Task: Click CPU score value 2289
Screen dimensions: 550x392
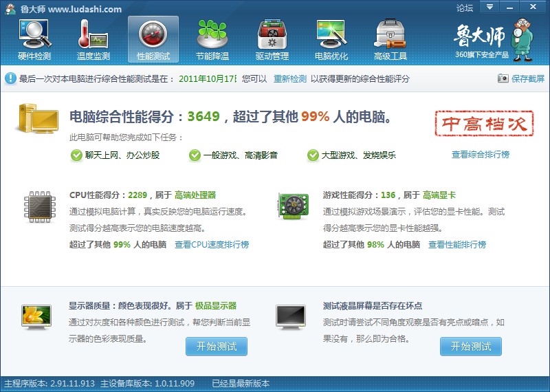Action: tap(137, 195)
